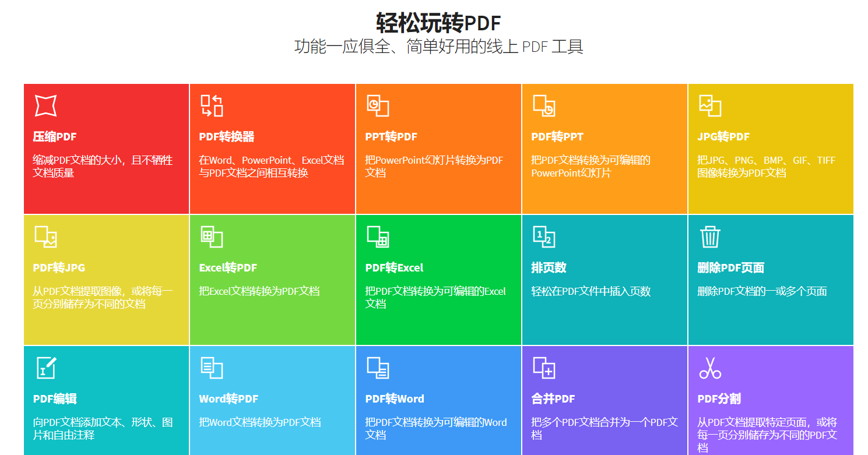Select the PDF转换器 converter arrows icon
868x455 pixels.
point(212,105)
